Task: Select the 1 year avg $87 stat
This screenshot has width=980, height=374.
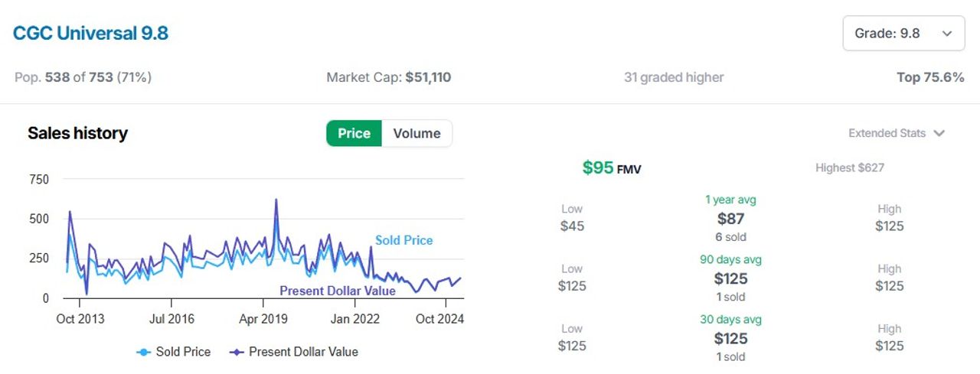Action: coord(730,219)
